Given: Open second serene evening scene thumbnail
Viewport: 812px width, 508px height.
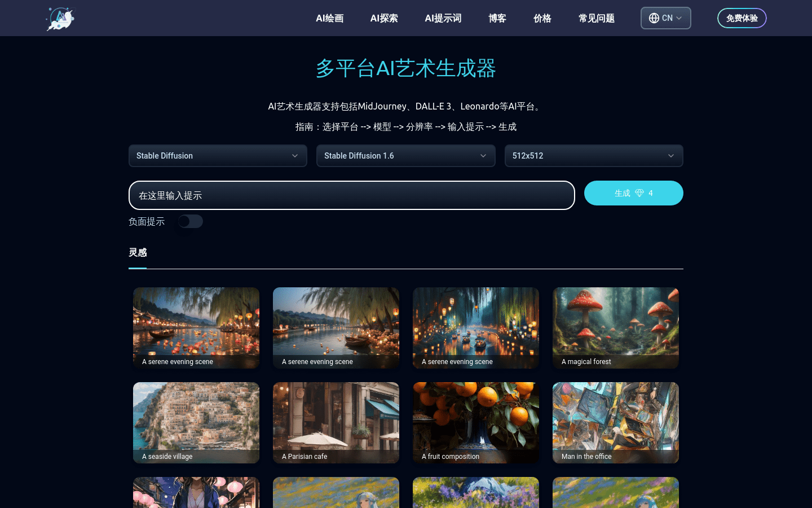Looking at the screenshot, I should (336, 328).
